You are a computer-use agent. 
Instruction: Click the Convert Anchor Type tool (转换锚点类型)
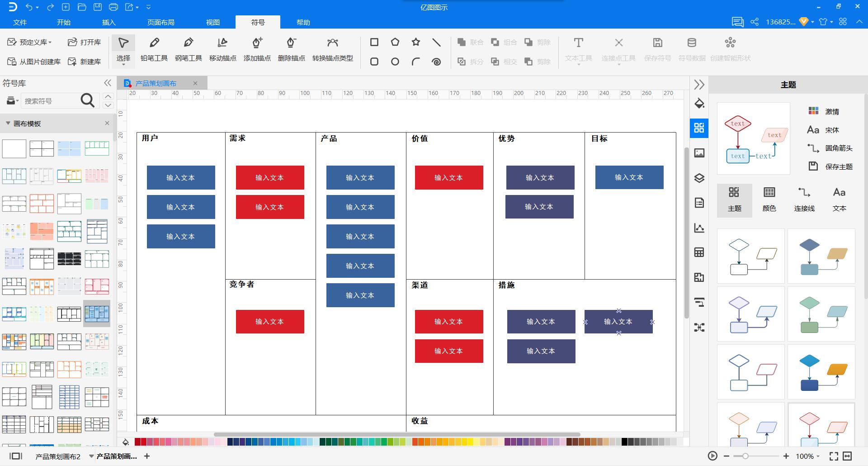tap(333, 49)
